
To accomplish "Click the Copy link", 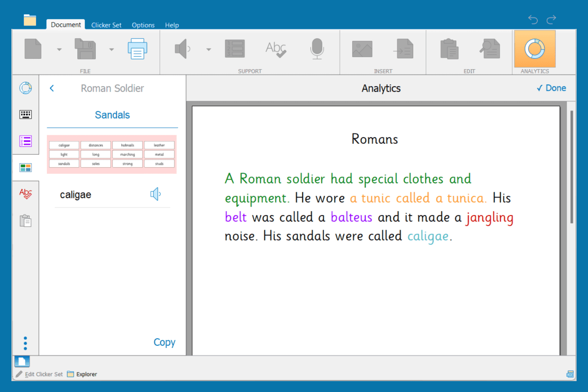I will point(164,342).
